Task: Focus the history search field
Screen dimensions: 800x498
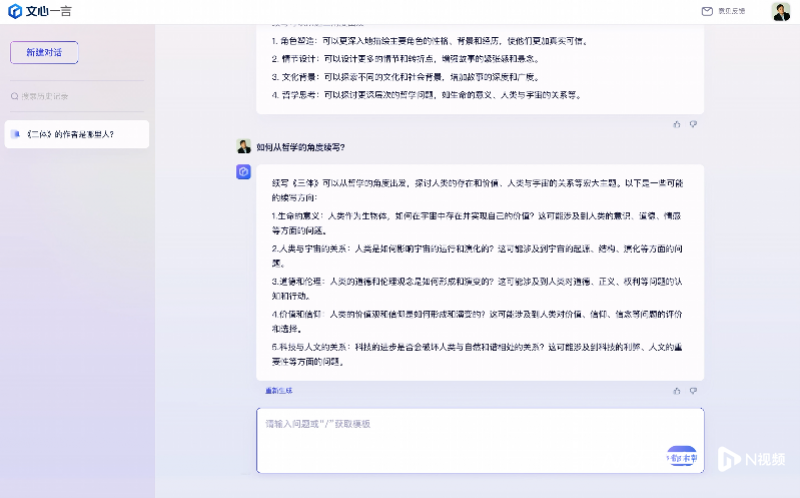Action: pos(77,96)
